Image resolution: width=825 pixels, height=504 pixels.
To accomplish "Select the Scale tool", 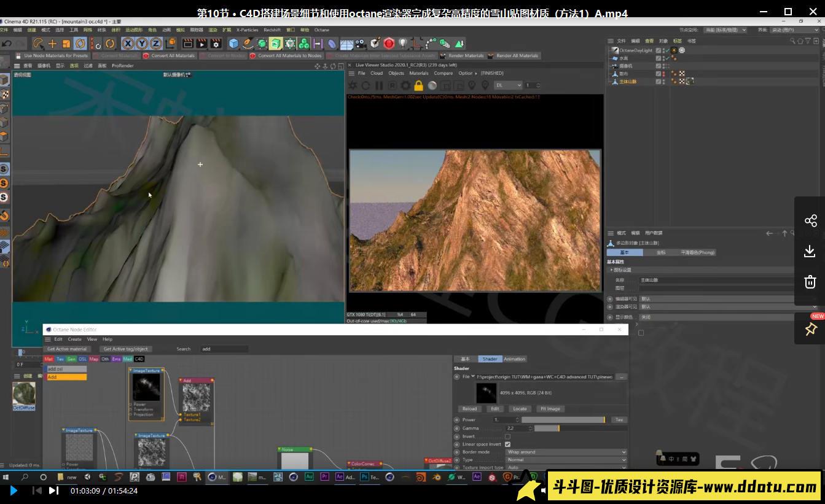I will click(x=66, y=44).
